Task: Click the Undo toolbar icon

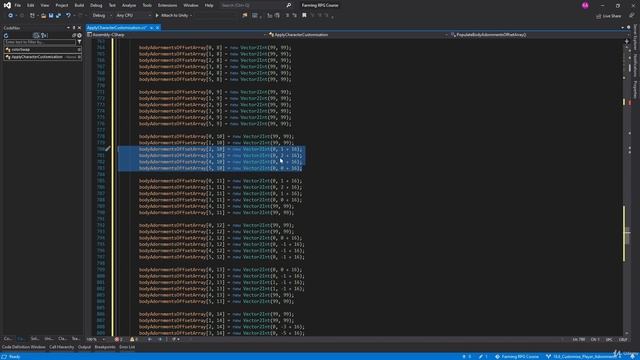Action: coord(68,16)
